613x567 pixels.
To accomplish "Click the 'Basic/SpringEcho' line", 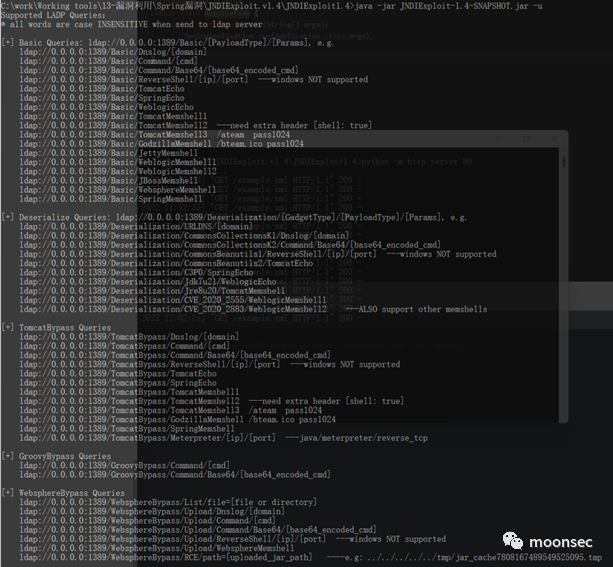I will coord(102,98).
